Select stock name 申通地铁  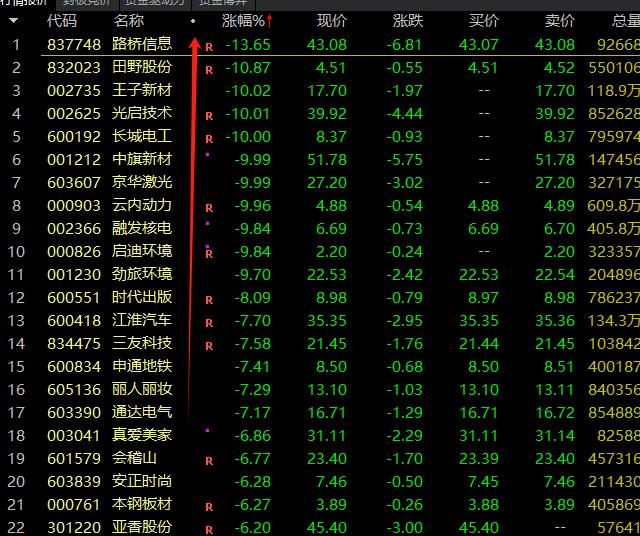(x=142, y=366)
